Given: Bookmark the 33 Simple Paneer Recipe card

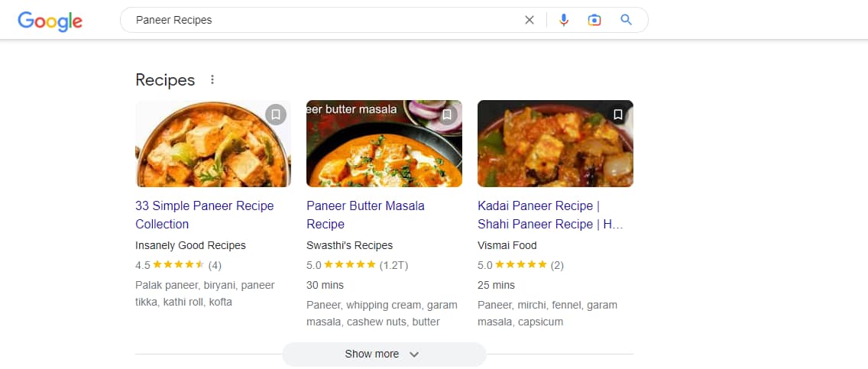Looking at the screenshot, I should click(276, 115).
